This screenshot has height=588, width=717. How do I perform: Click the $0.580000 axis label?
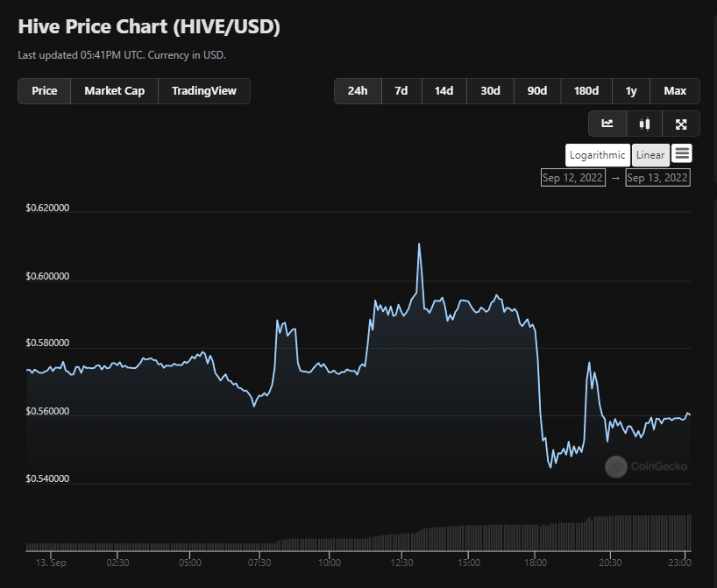47,343
